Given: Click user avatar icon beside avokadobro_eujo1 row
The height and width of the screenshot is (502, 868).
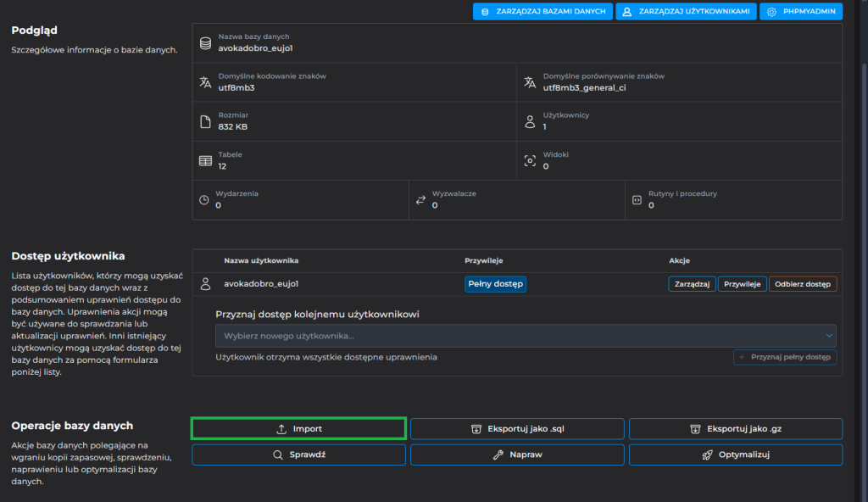Looking at the screenshot, I should point(204,284).
